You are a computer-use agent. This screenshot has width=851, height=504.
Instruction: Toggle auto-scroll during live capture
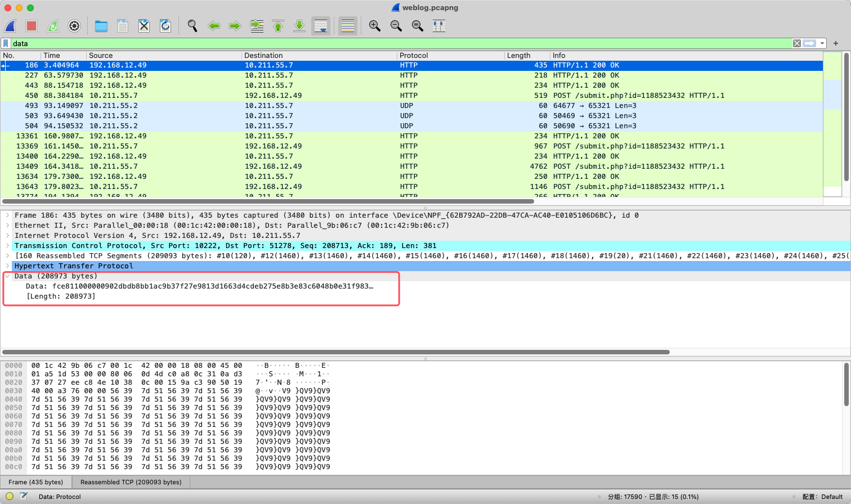point(321,26)
